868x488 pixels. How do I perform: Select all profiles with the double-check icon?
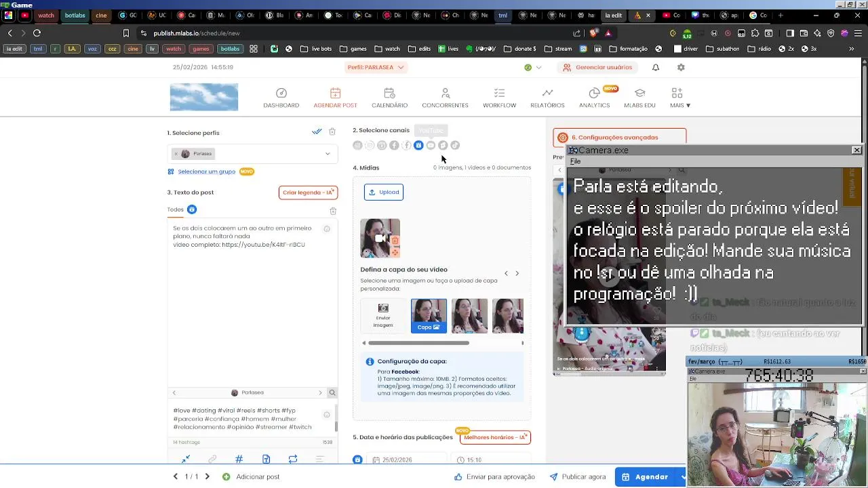pyautogui.click(x=317, y=131)
